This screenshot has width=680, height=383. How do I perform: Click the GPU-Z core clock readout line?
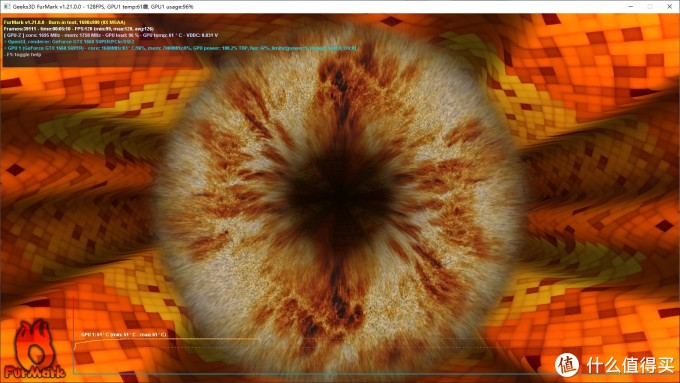point(111,35)
